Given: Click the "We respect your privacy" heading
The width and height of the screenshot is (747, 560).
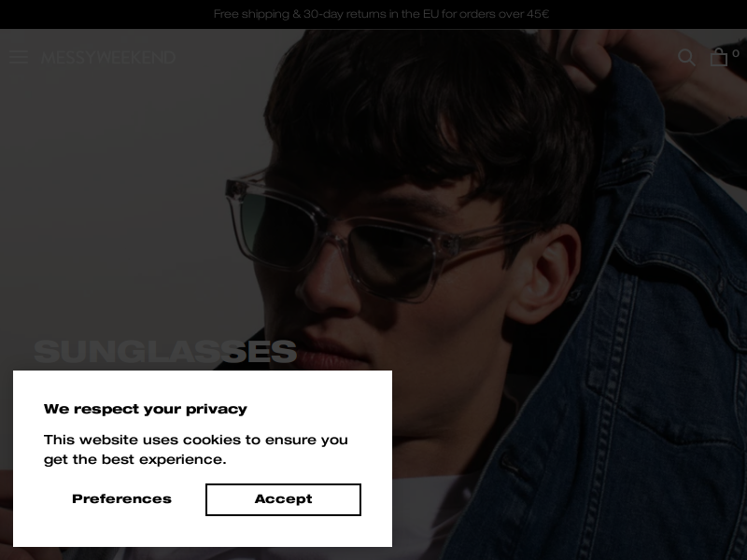Looking at the screenshot, I should pyautogui.click(x=146, y=409).
